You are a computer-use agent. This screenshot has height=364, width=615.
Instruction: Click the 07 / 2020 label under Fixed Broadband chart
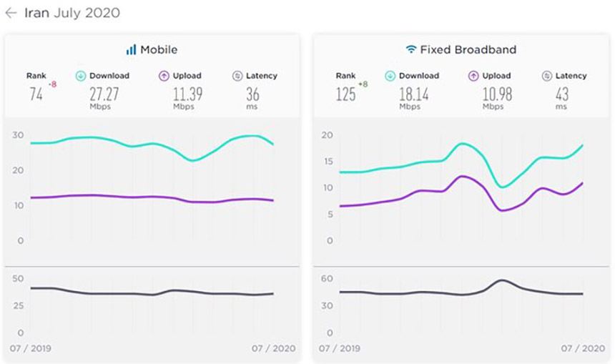click(x=583, y=348)
